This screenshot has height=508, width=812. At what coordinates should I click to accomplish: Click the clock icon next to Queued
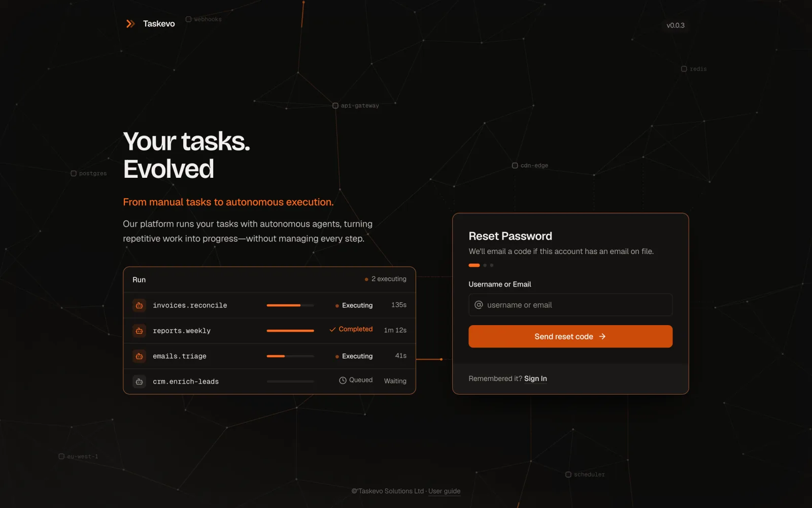343,380
